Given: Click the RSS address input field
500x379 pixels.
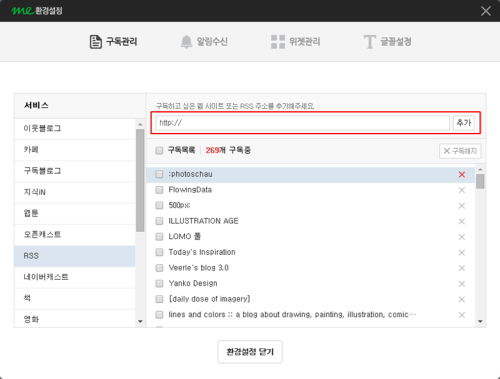Looking at the screenshot, I should click(x=303, y=123).
